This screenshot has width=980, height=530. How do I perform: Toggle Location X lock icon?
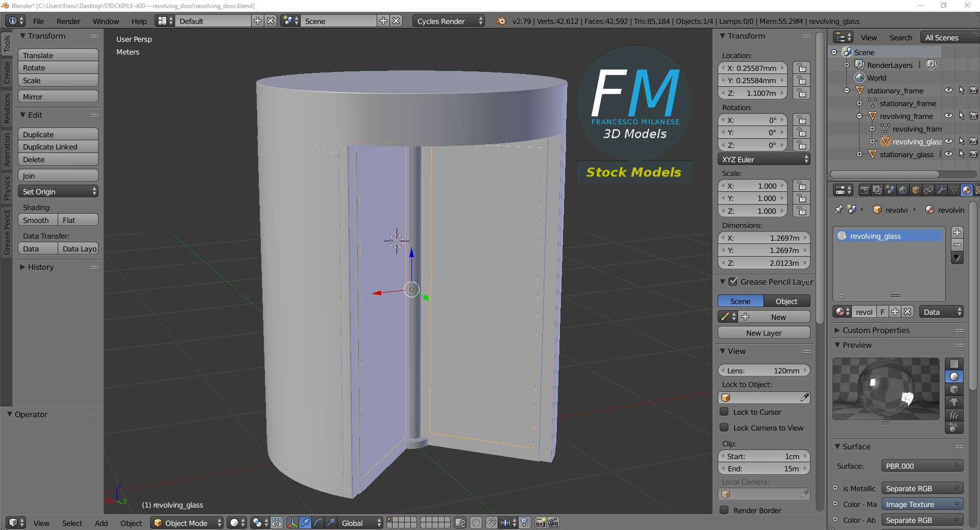click(802, 68)
